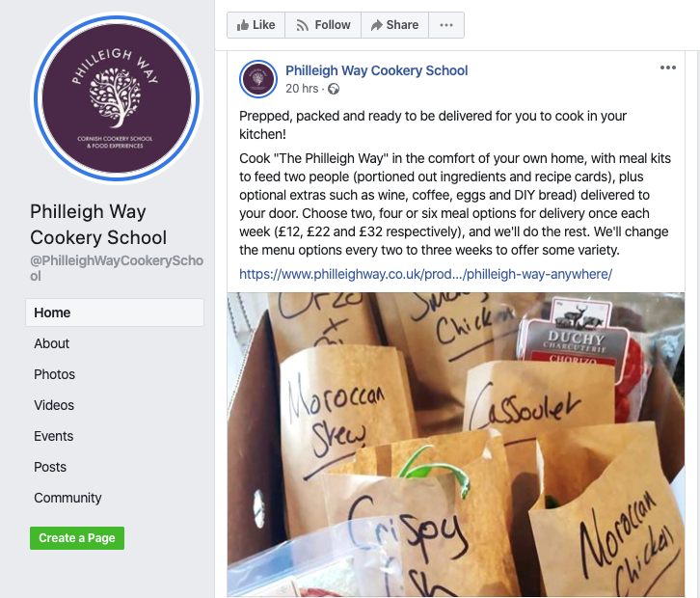Open the Photos section
The width and height of the screenshot is (700, 598).
(x=54, y=374)
